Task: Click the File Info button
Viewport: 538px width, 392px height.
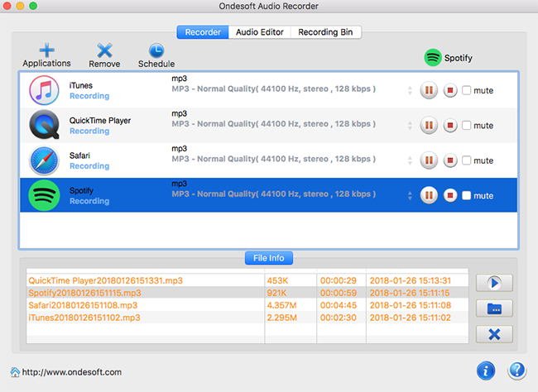Action: tap(269, 258)
